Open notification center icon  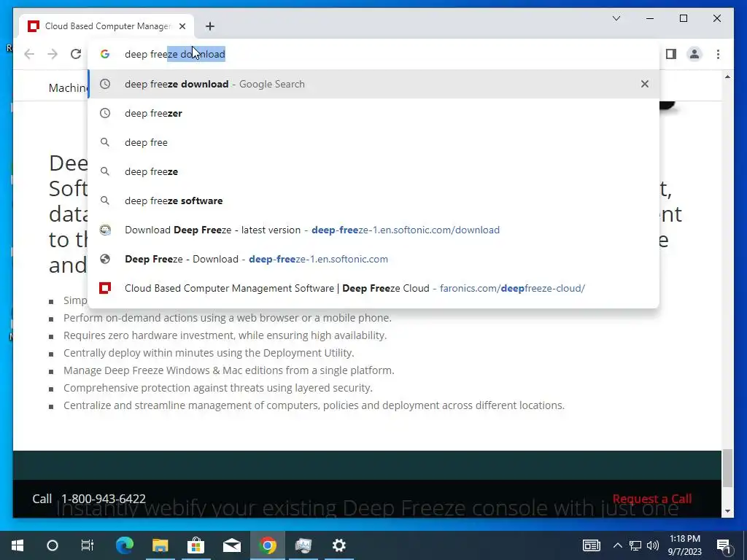coord(724,545)
